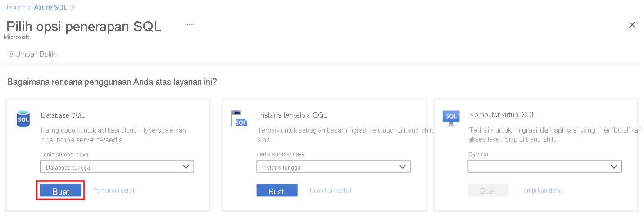Open Tampilkan detail for Komputer virtual SQL
This screenshot has height=216, width=644.
(x=541, y=191)
